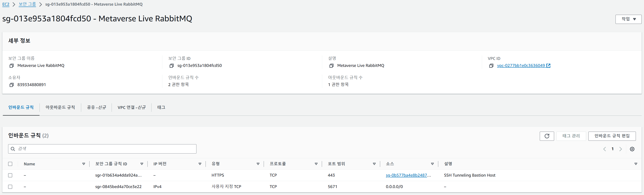Click 인바운드 규칙 편집 button
644x195 pixels.
click(612, 136)
